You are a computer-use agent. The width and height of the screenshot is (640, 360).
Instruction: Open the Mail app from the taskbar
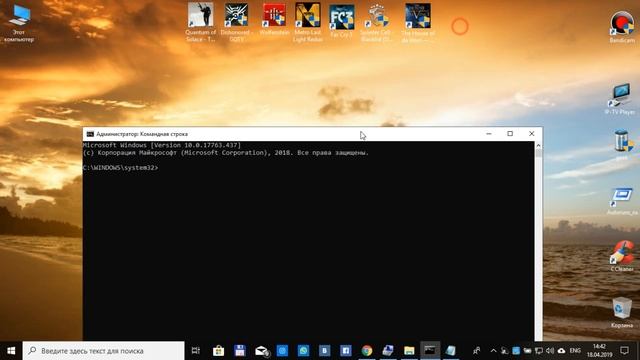pyautogui.click(x=261, y=351)
